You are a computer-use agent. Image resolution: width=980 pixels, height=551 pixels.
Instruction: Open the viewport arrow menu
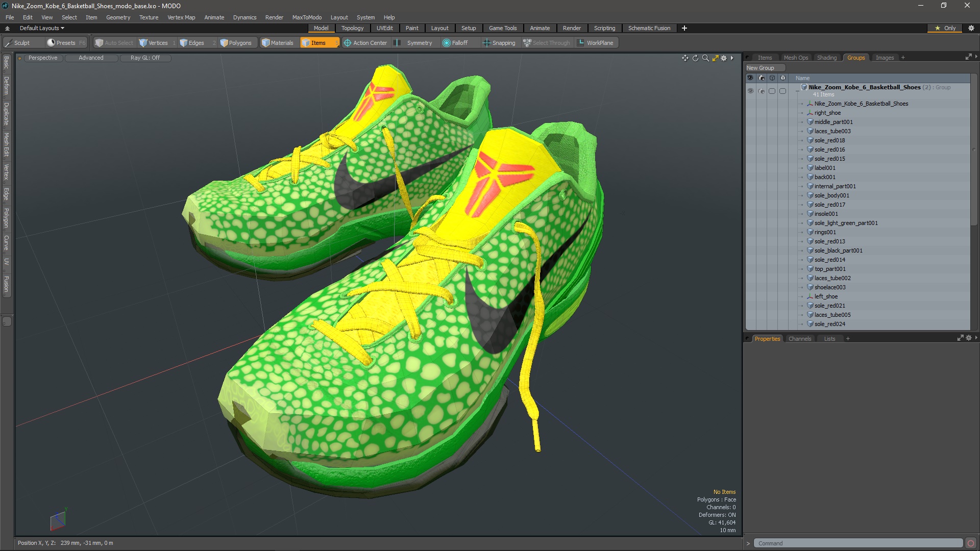[732, 58]
